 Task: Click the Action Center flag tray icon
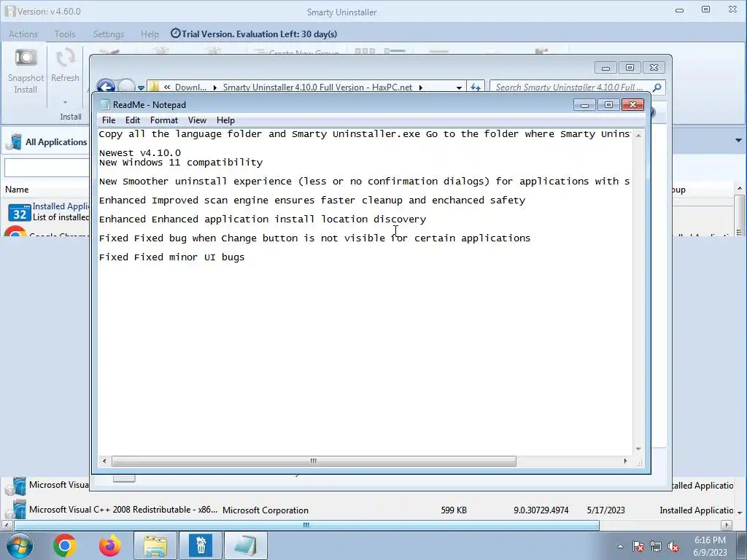(x=638, y=547)
